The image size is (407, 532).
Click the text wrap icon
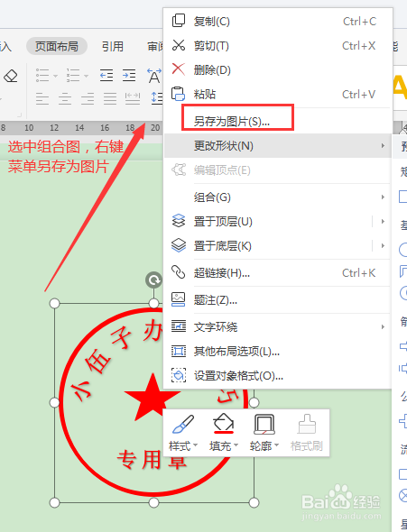pyautogui.click(x=179, y=326)
